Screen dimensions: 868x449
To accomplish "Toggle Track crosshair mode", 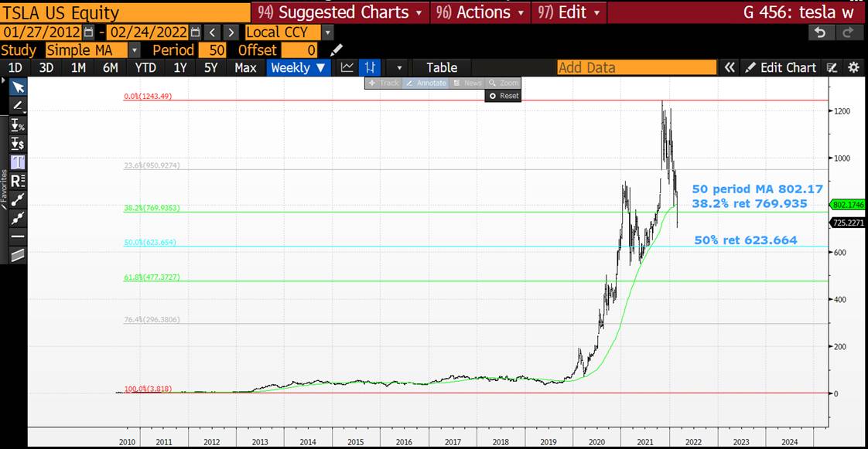I will (x=383, y=83).
